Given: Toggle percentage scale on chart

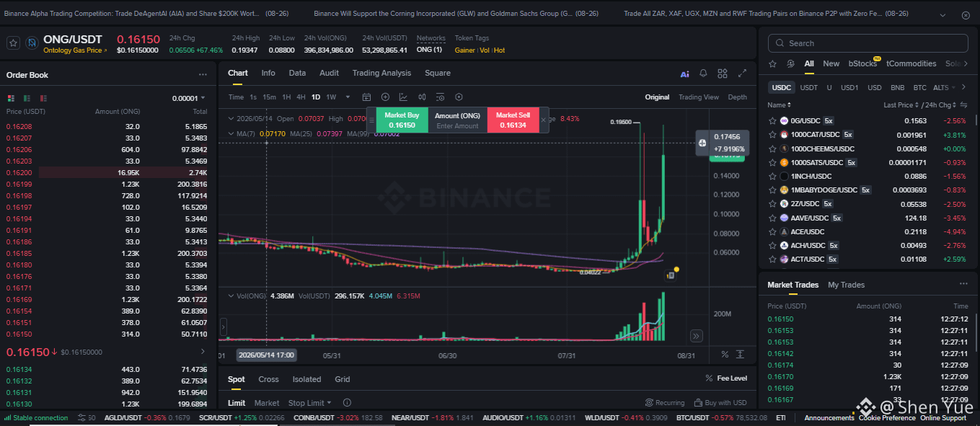Looking at the screenshot, I should (725, 355).
